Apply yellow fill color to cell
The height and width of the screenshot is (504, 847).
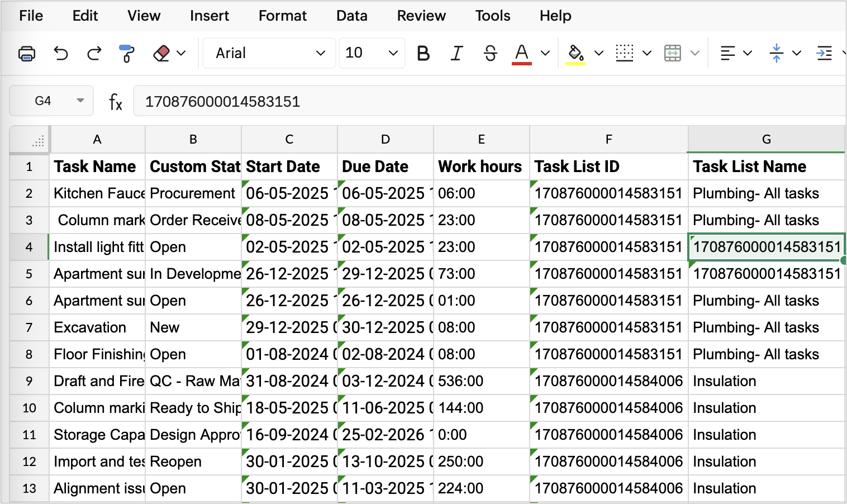click(575, 54)
